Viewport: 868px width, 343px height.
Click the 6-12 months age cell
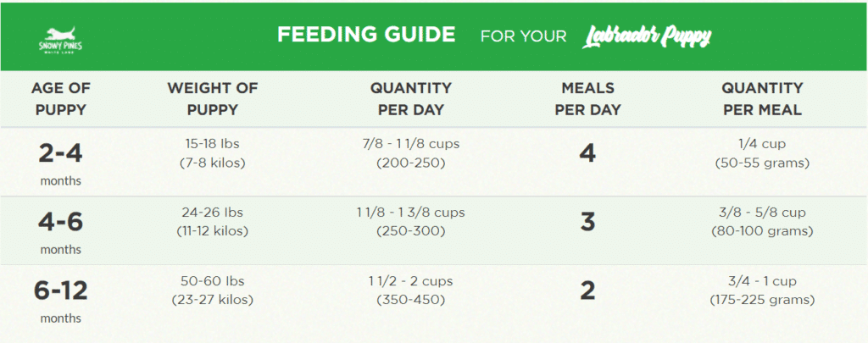pyautogui.click(x=60, y=301)
